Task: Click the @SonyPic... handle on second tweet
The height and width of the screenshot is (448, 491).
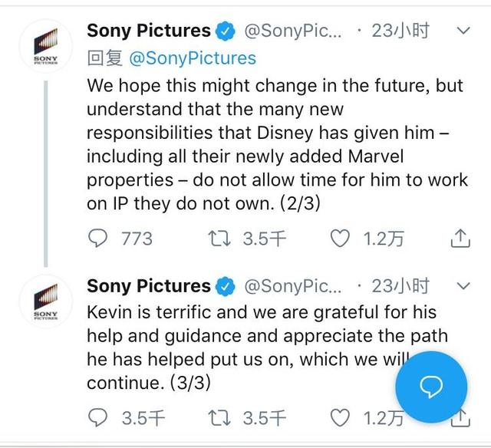Action: pyautogui.click(x=293, y=286)
